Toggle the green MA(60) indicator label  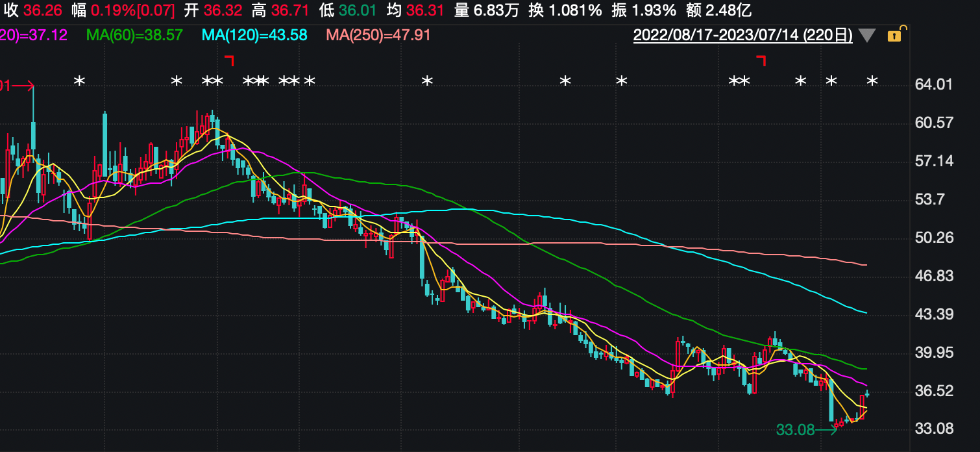click(134, 35)
